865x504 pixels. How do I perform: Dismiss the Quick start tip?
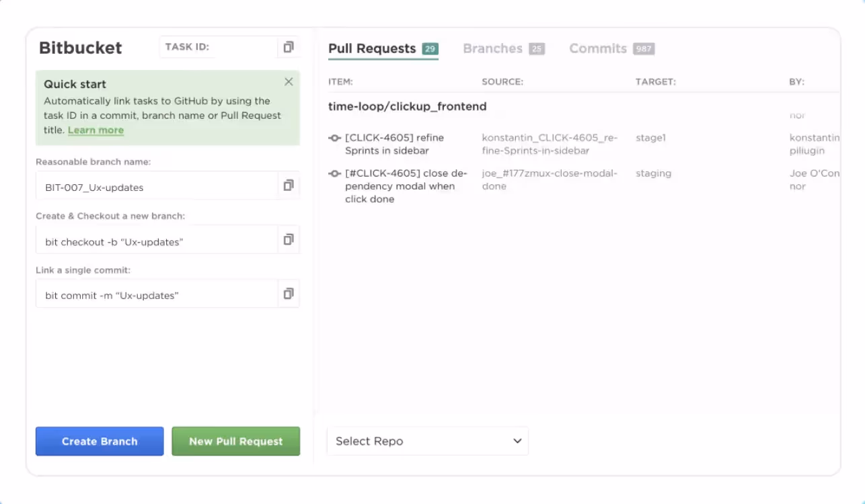tap(289, 81)
